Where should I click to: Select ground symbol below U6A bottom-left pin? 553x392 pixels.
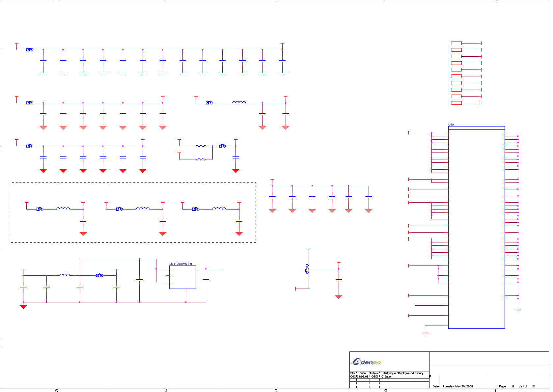click(425, 333)
